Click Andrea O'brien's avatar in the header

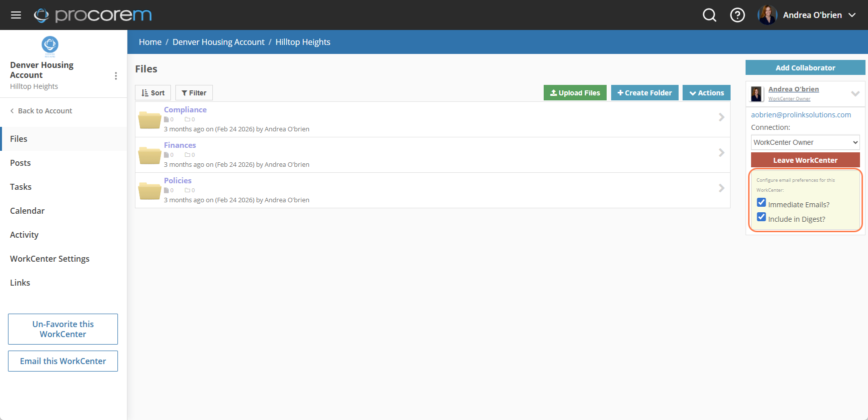tap(767, 15)
